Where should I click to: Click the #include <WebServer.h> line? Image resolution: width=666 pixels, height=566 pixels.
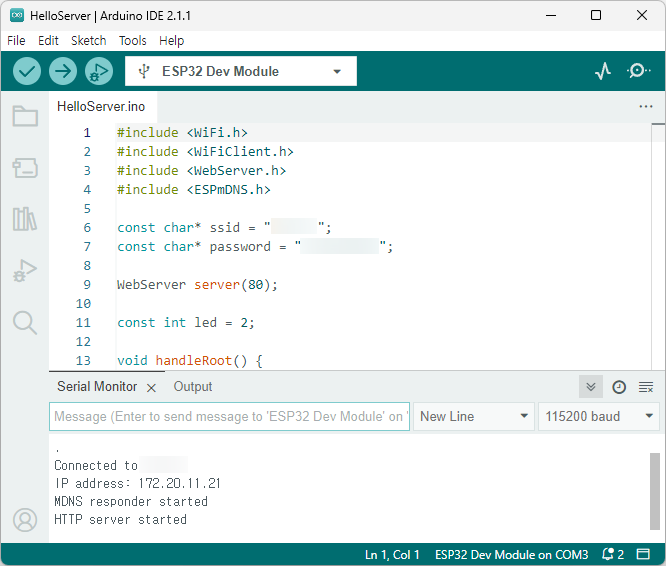pos(201,171)
